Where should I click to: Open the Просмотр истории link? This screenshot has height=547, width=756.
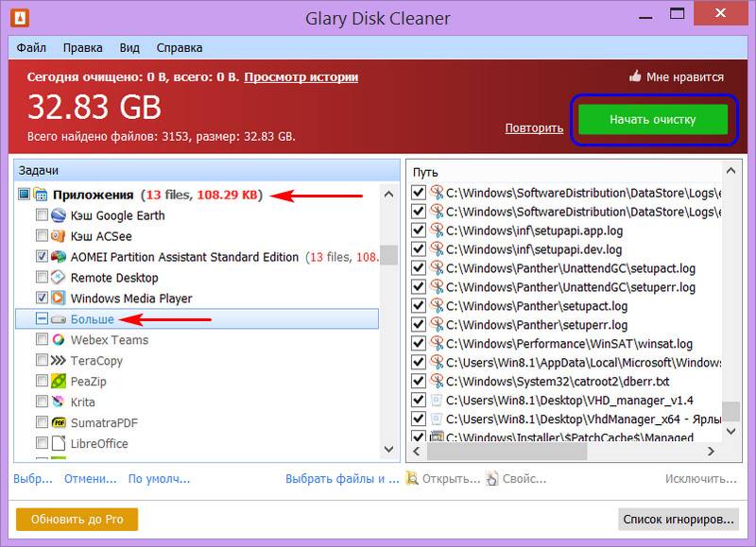click(301, 77)
